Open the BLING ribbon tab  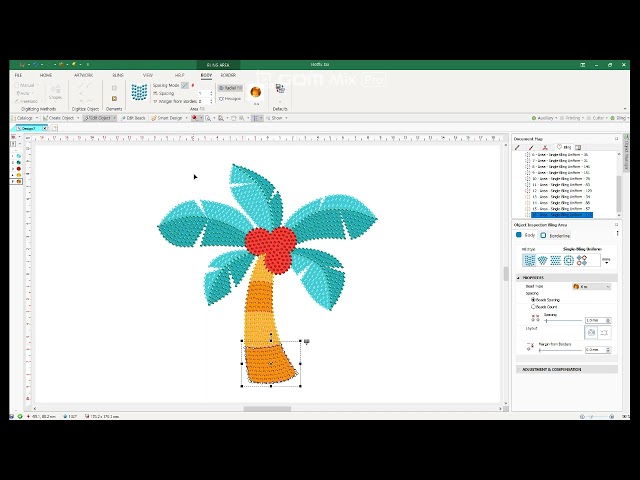pos(118,75)
